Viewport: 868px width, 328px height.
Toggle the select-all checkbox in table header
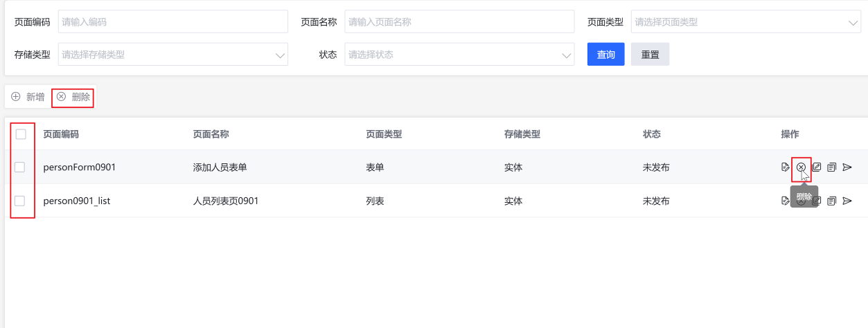[x=21, y=134]
